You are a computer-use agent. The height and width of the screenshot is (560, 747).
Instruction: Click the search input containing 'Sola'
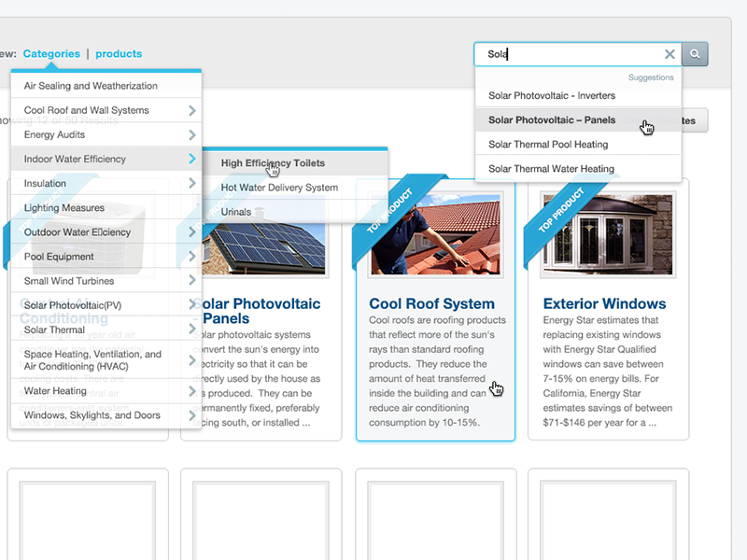coord(570,54)
